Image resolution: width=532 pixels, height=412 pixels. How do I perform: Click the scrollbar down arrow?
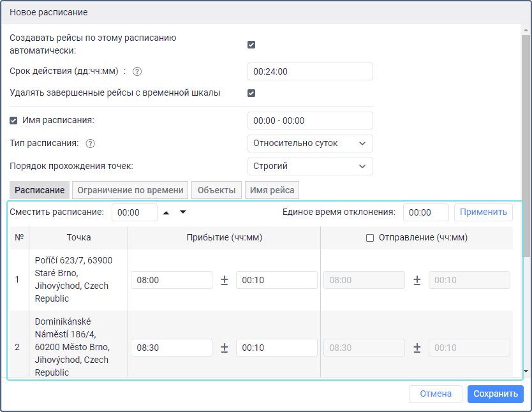[x=526, y=371]
